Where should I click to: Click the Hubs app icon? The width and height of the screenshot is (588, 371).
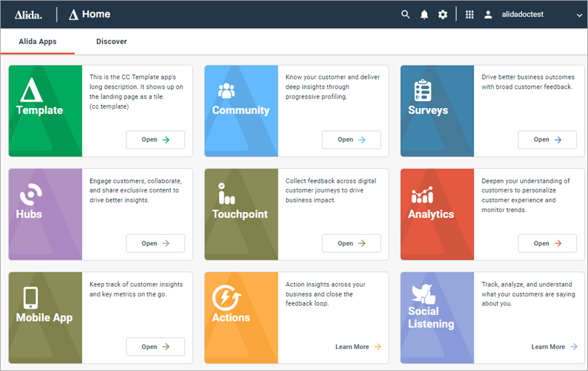tap(31, 194)
